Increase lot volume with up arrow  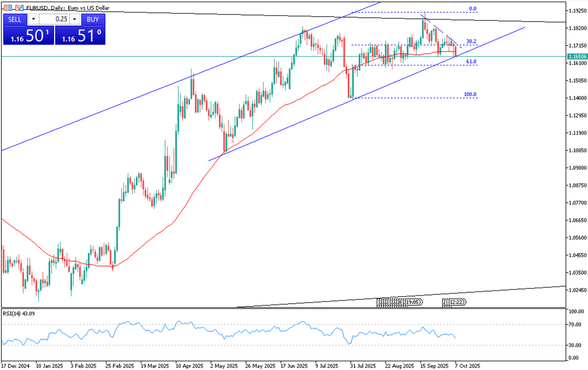[x=75, y=19]
